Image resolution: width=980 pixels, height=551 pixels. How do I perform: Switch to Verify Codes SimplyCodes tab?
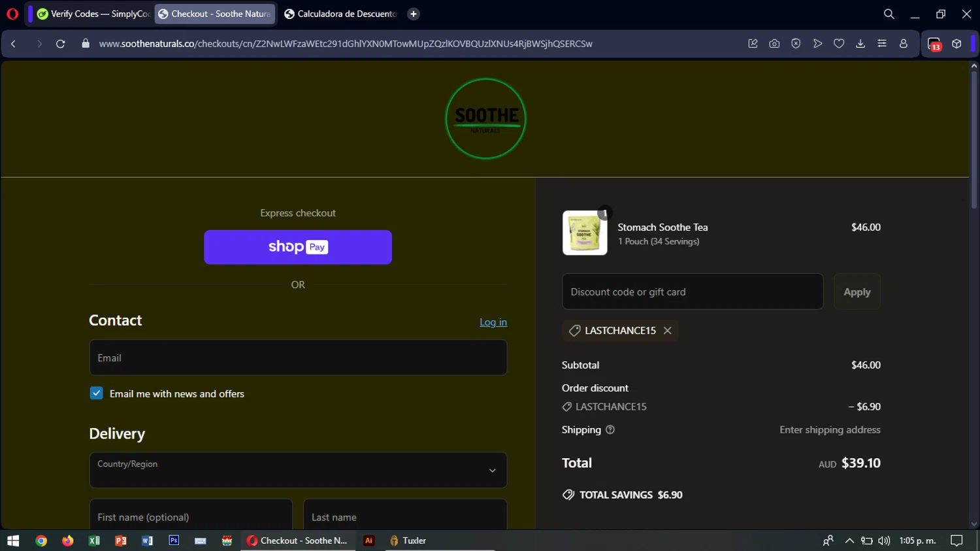coord(93,14)
